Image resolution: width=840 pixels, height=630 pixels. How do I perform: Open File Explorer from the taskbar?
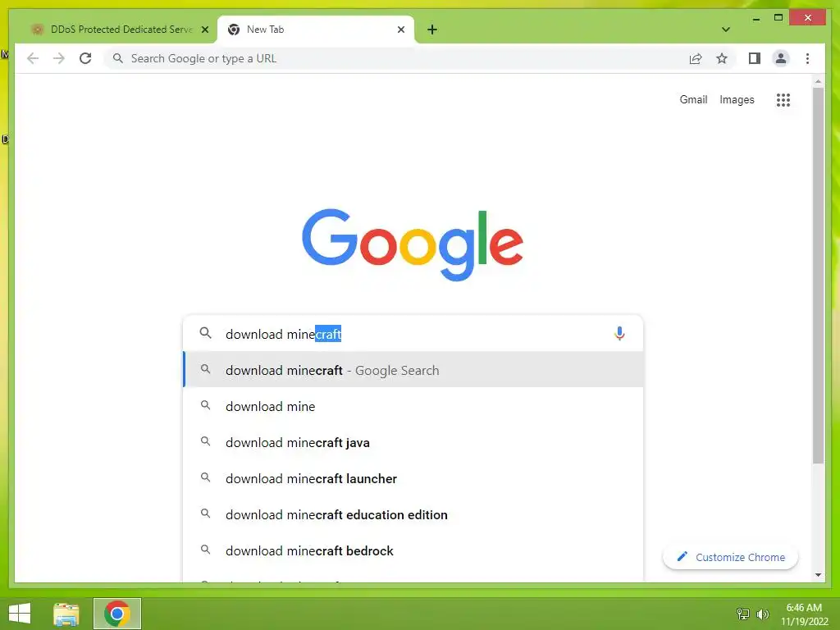[66, 614]
